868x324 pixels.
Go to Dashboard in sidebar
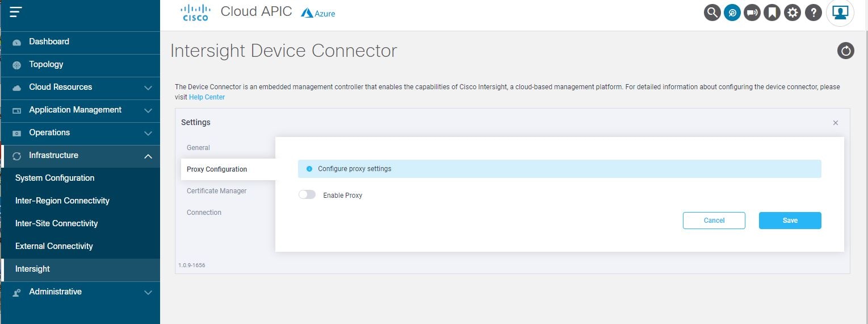(81, 42)
